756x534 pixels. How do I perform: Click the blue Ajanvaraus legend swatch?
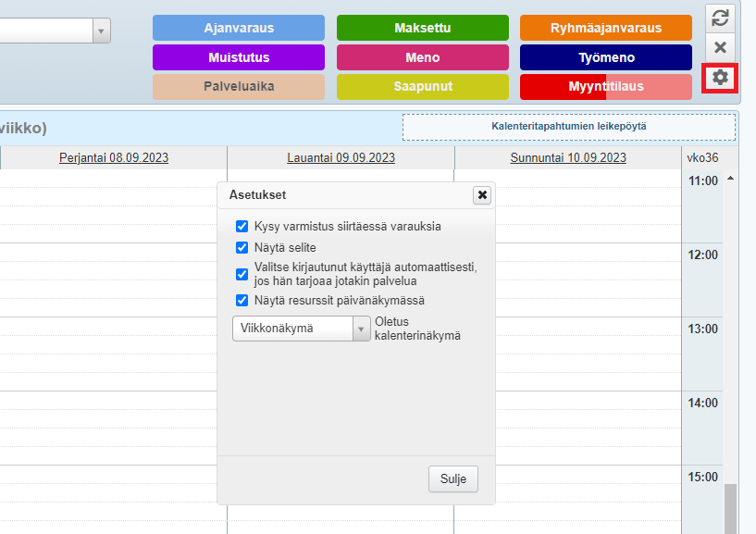pyautogui.click(x=239, y=28)
